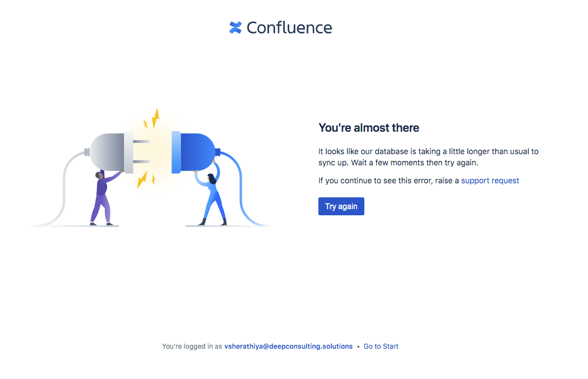Follow the Go to Start link
Image resolution: width=588 pixels, height=379 pixels.
(381, 346)
